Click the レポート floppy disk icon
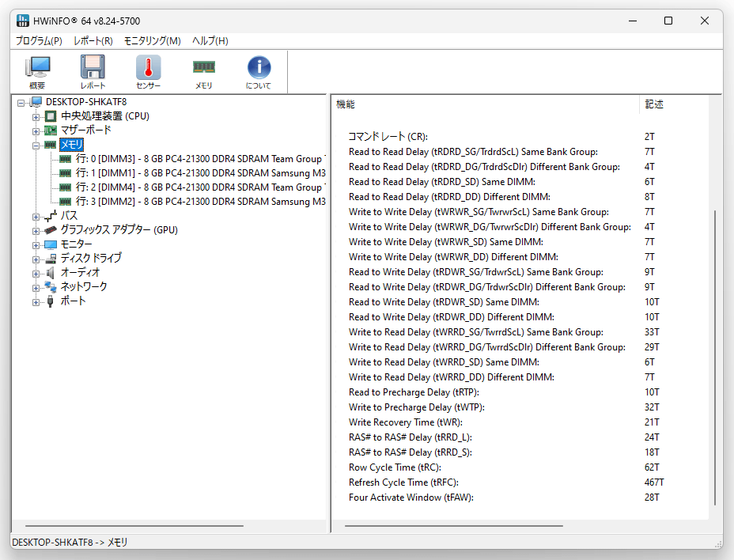 click(93, 72)
